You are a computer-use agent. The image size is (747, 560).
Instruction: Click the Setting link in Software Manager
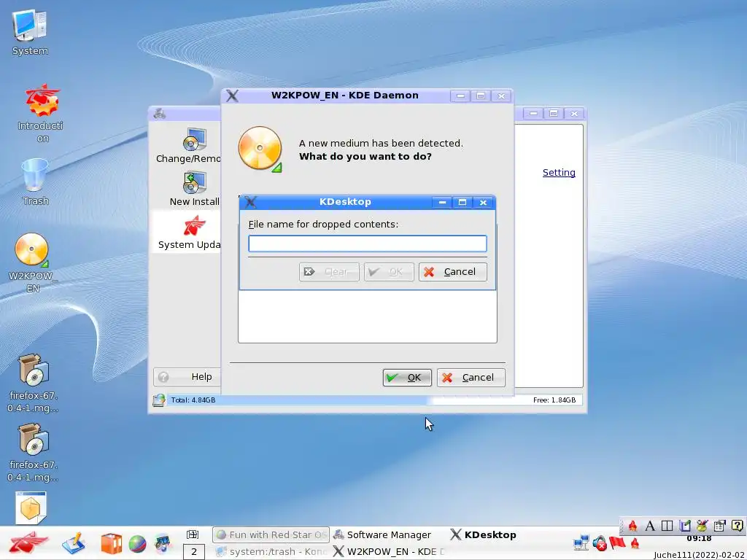(x=559, y=172)
